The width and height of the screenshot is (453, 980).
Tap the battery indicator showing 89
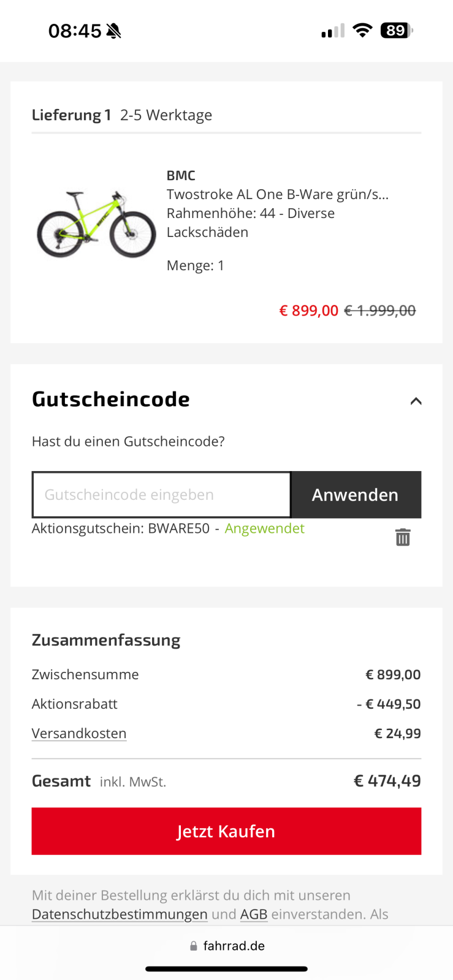pyautogui.click(x=397, y=31)
